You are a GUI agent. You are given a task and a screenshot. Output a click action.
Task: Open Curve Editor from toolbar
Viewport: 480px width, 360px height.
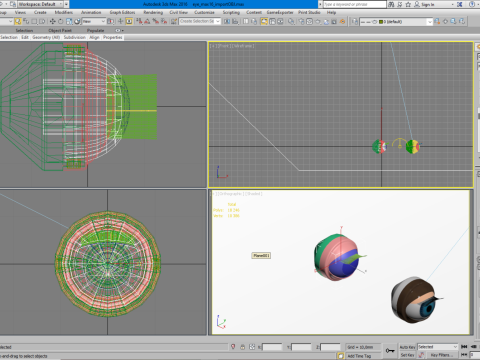[x=272, y=21]
